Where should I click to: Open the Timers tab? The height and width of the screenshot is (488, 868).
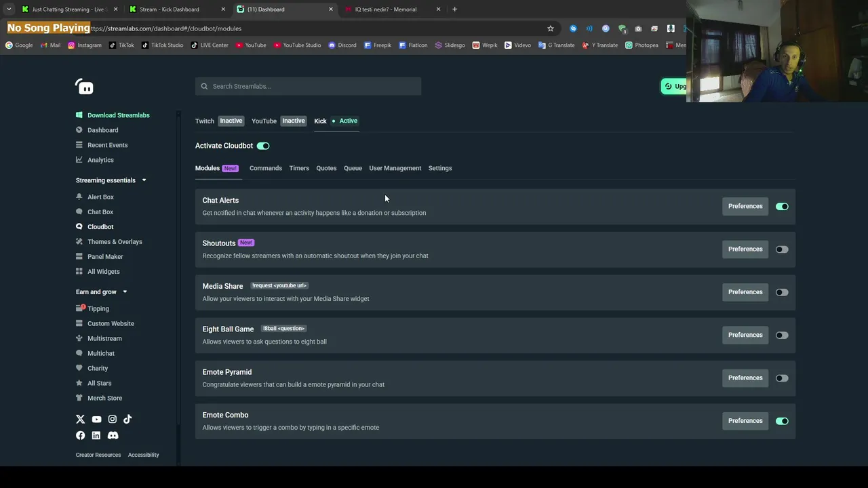pyautogui.click(x=299, y=168)
